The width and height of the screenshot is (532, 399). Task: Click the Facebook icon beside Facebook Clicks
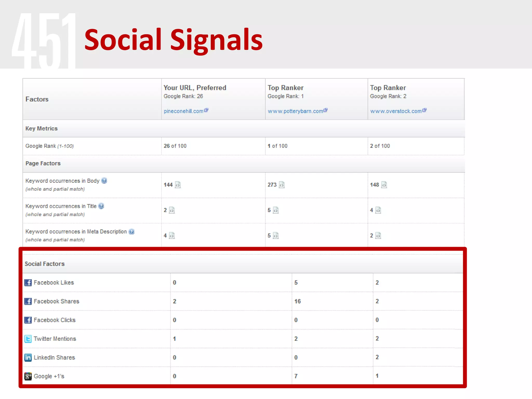[28, 320]
